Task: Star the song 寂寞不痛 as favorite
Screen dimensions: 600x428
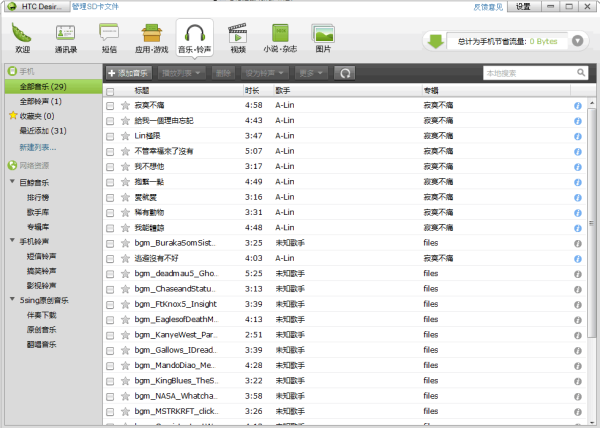Action: [125, 105]
